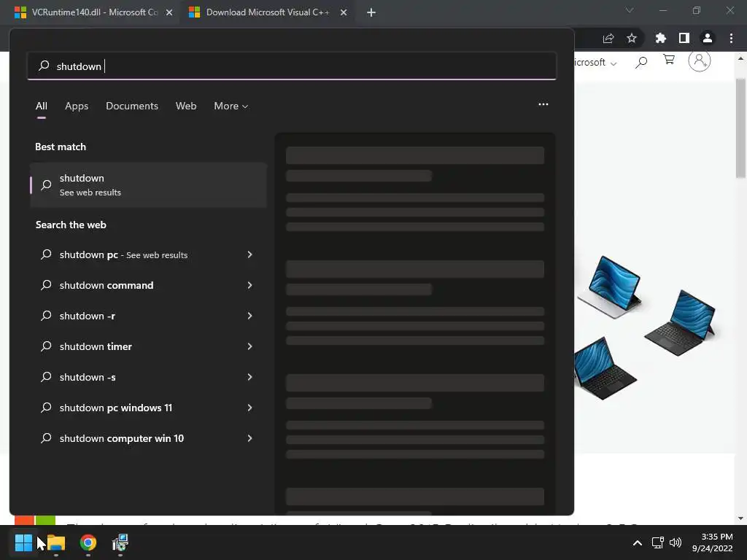Screen dimensions: 747x560
Task: Open Chrome tab search chevron
Action: [x=630, y=10]
